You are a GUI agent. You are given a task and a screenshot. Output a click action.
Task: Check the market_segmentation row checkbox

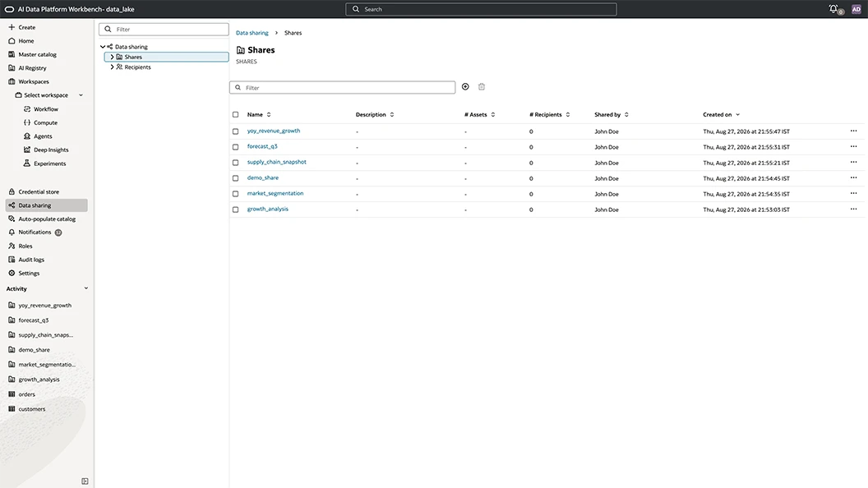pos(235,194)
